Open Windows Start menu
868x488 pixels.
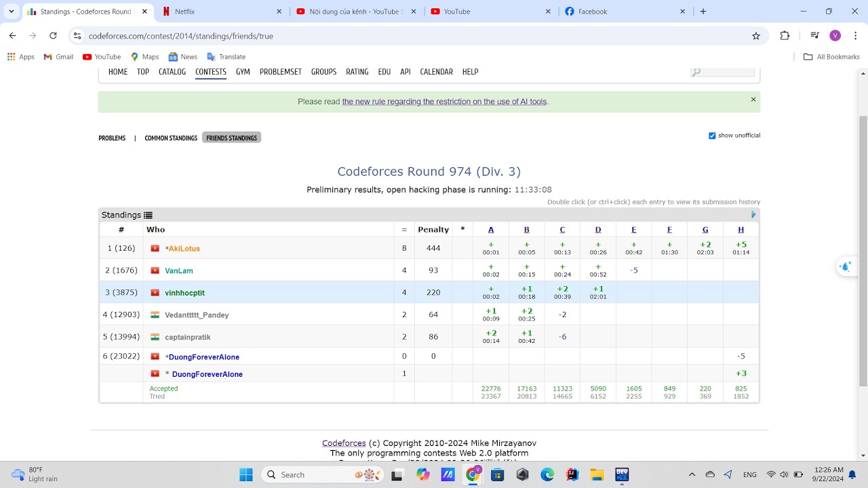click(246, 474)
